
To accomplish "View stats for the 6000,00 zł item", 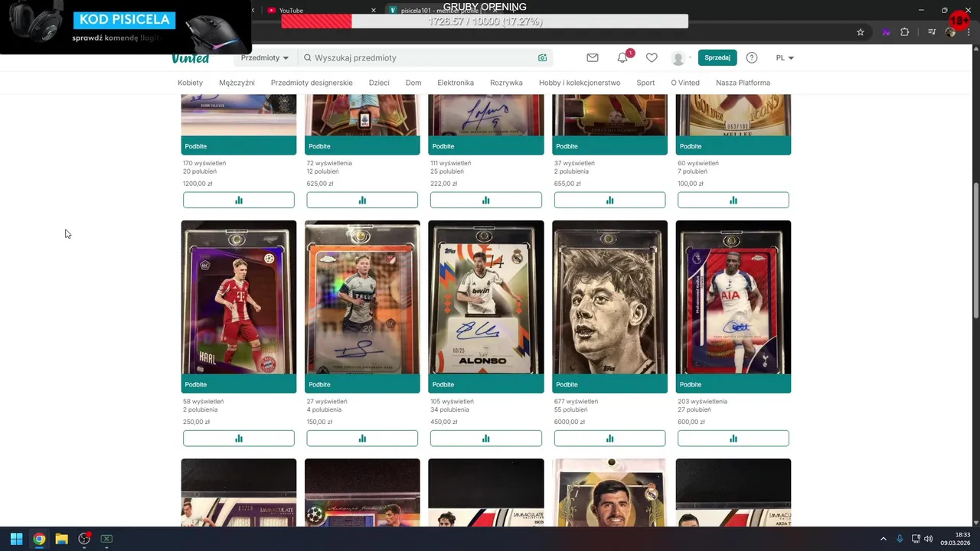I will [x=610, y=439].
